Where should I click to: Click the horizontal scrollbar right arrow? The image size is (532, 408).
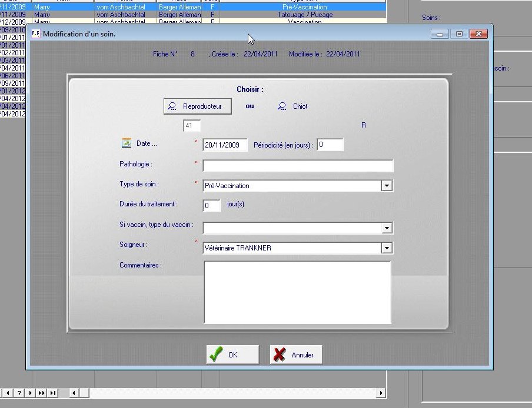[x=381, y=393]
